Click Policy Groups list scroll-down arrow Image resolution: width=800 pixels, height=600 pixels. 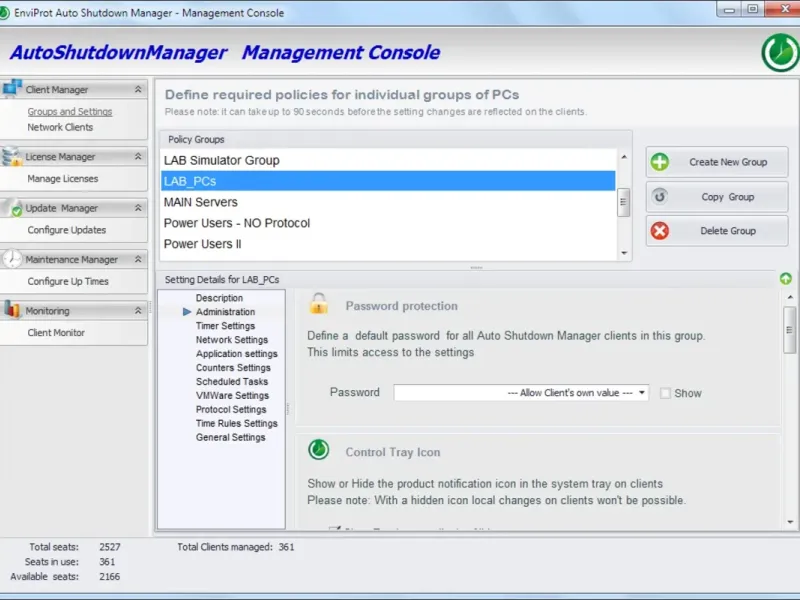(x=624, y=254)
